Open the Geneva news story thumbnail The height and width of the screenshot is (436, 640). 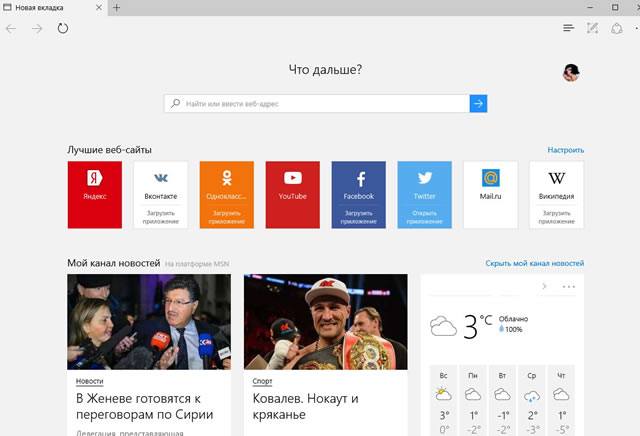pos(148,322)
